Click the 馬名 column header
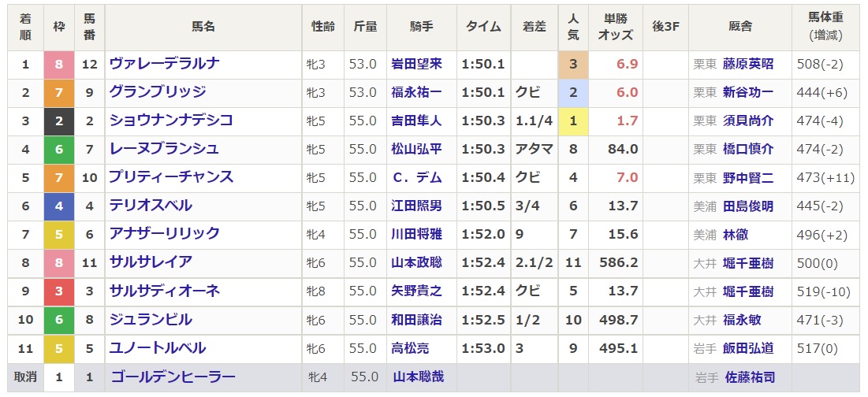868x397 pixels. click(203, 27)
